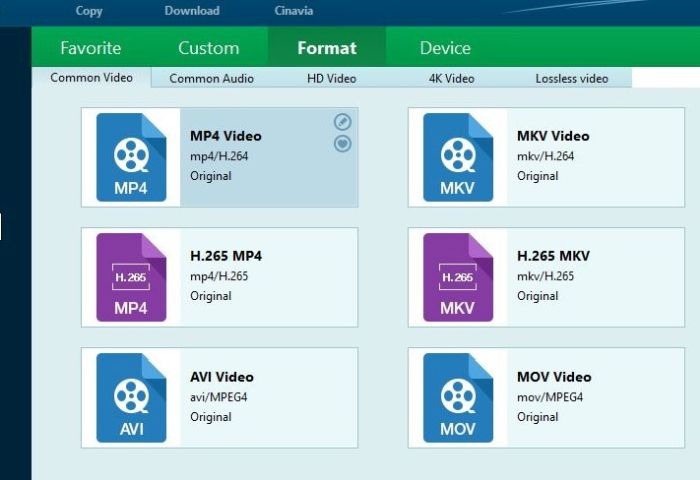The height and width of the screenshot is (480, 700).
Task: Click the AVI Video file icon
Action: (131, 397)
